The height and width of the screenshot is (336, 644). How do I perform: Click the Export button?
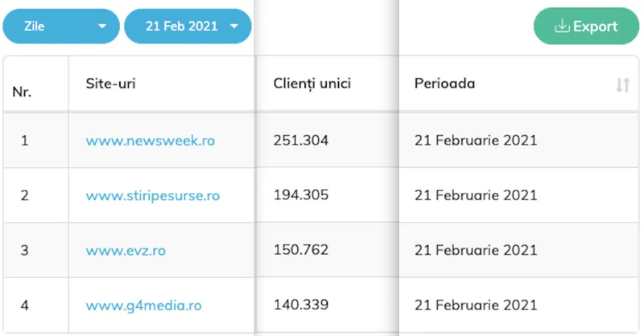pos(586,26)
